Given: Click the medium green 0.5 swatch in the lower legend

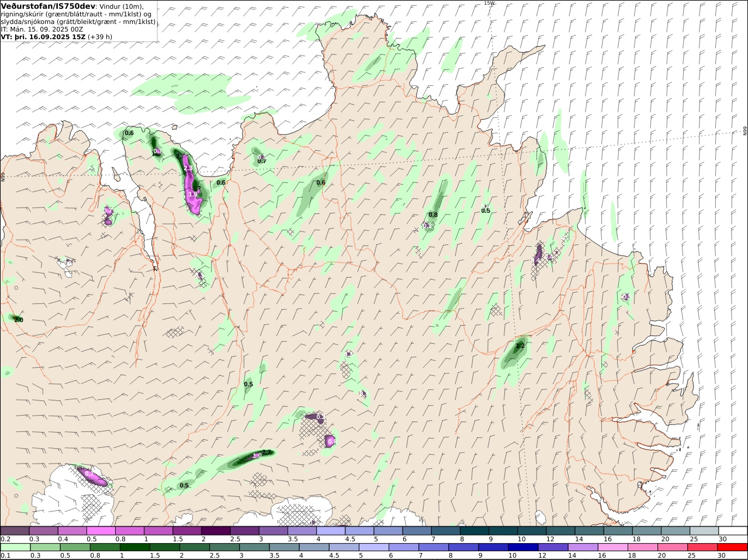Looking at the screenshot, I should (75, 547).
